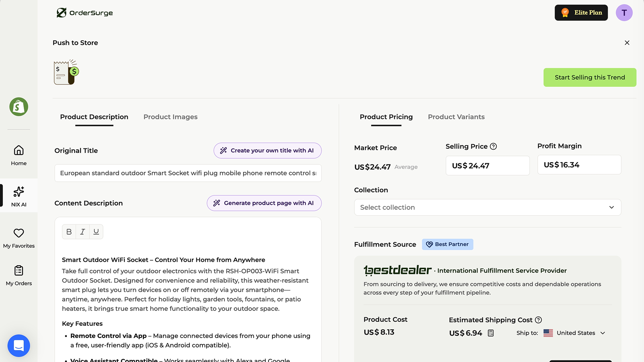
Task: Open the chat support bubble
Action: tap(19, 346)
